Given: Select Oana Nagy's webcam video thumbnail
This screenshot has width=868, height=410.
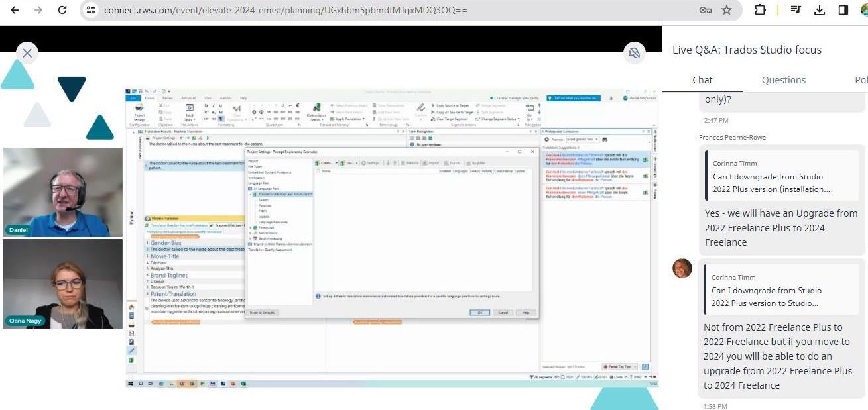Looking at the screenshot, I should [63, 283].
